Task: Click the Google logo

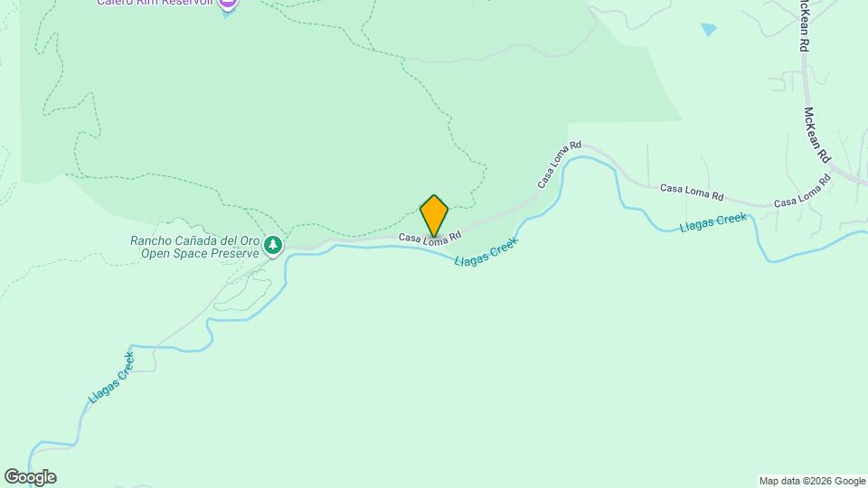Action: pyautogui.click(x=31, y=477)
